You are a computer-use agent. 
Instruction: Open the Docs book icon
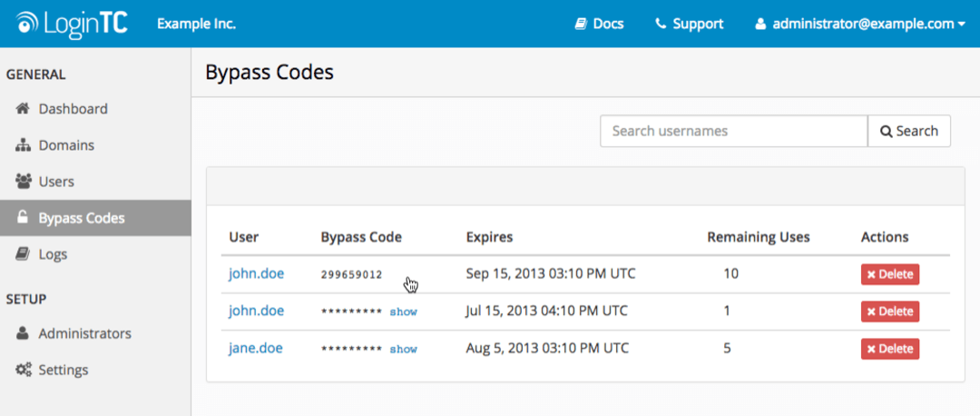[x=581, y=25]
